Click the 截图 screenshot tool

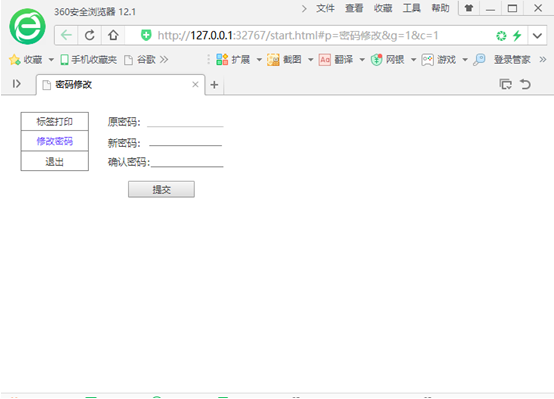coord(284,60)
